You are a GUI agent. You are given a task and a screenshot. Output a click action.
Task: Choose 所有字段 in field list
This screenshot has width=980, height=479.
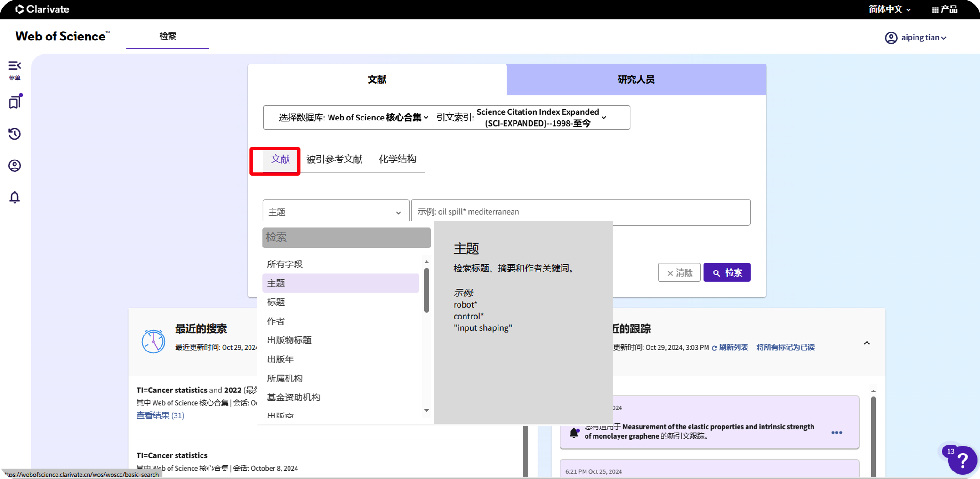tap(341, 264)
